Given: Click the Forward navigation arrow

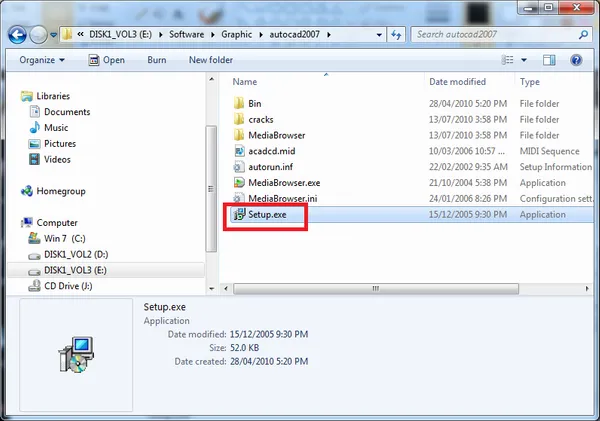Looking at the screenshot, I should coord(38,35).
